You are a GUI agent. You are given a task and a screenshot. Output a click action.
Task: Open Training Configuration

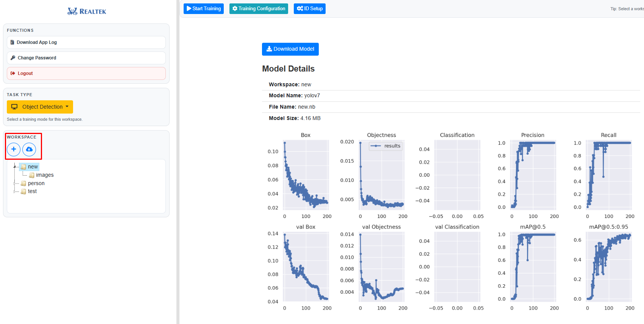point(259,9)
